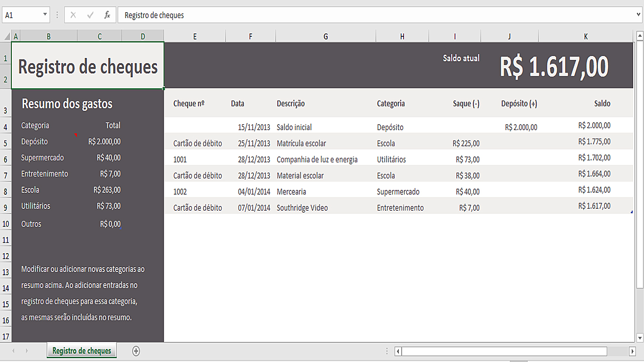Screen dimensions: 644x362
Task: Select column C header
Action: tap(99, 36)
